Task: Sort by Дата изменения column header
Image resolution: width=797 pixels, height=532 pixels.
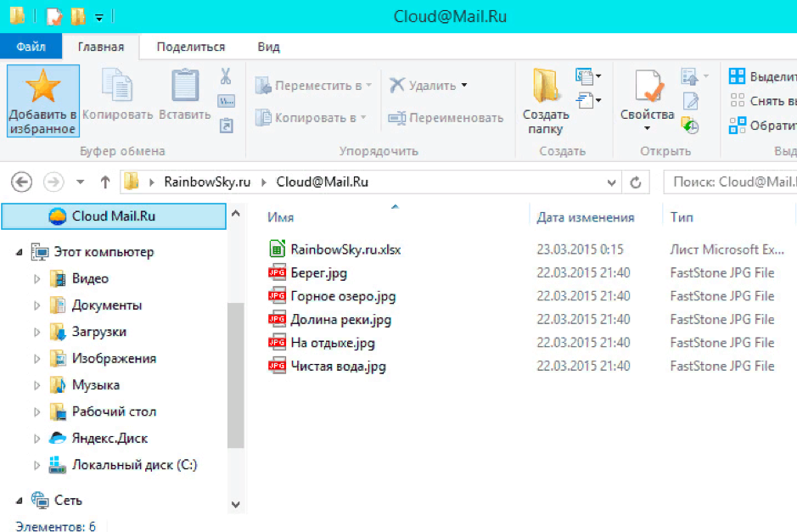Action: [586, 217]
